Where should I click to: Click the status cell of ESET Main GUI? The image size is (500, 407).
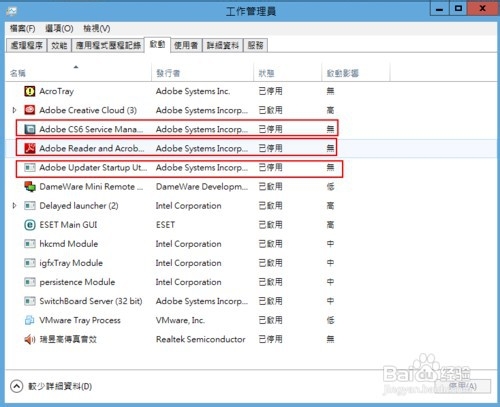click(x=271, y=225)
